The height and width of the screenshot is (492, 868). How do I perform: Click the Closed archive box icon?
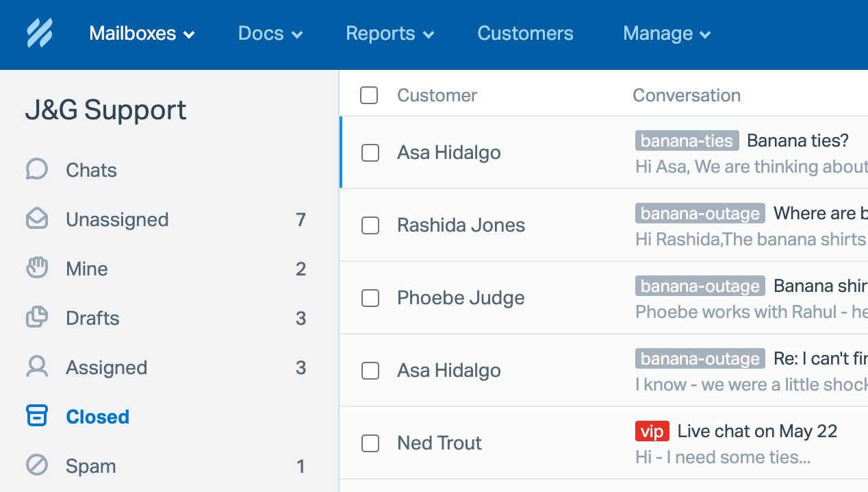tap(37, 416)
